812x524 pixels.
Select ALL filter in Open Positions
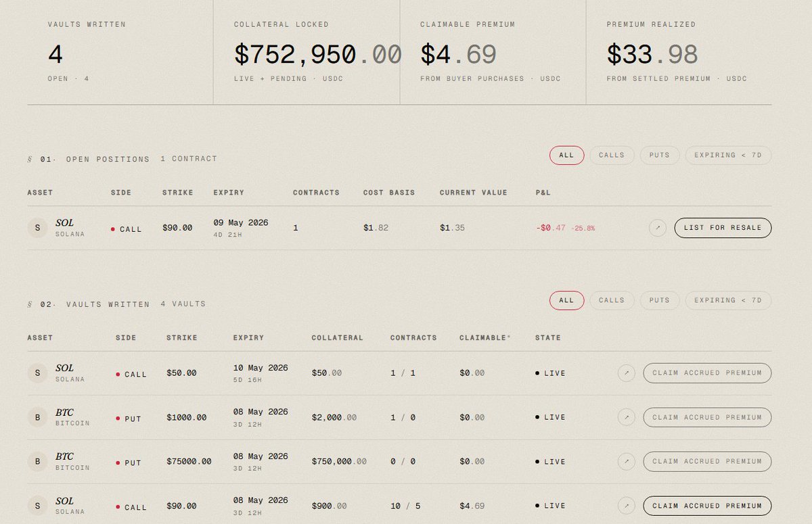[566, 156]
